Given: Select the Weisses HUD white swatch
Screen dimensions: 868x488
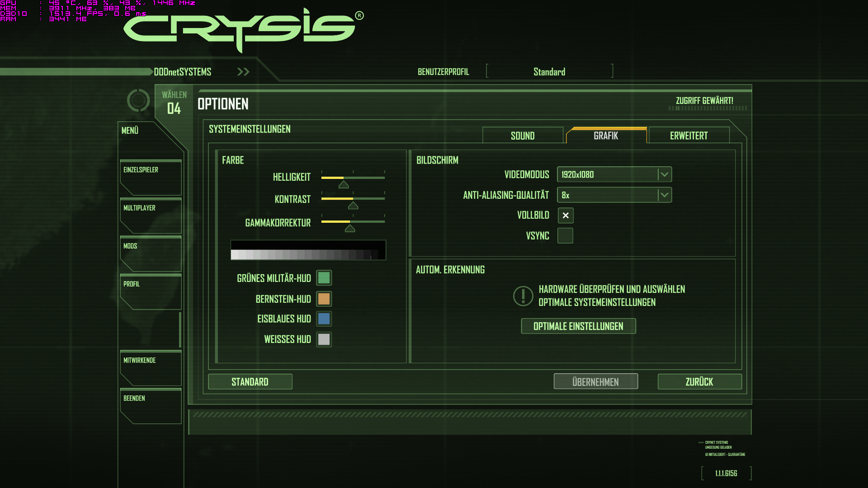Looking at the screenshot, I should (x=324, y=339).
